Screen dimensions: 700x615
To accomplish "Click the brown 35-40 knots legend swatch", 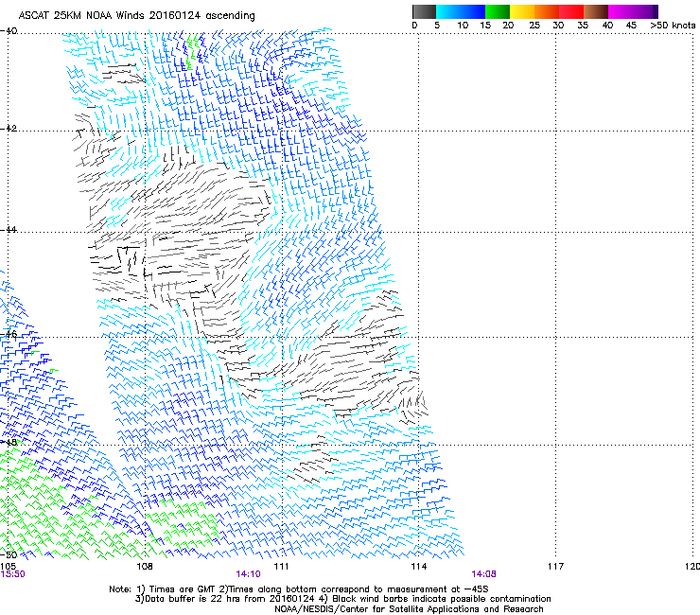I will 596,11.
